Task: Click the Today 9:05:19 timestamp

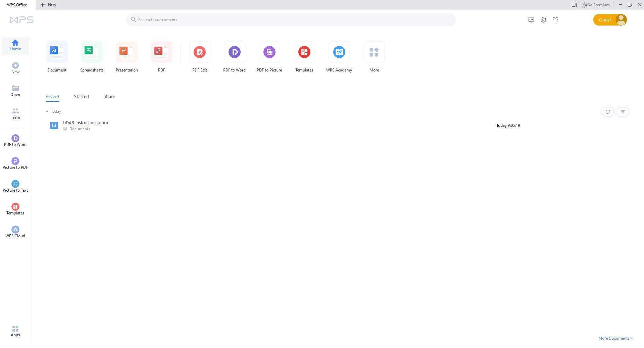Action: [x=508, y=126]
